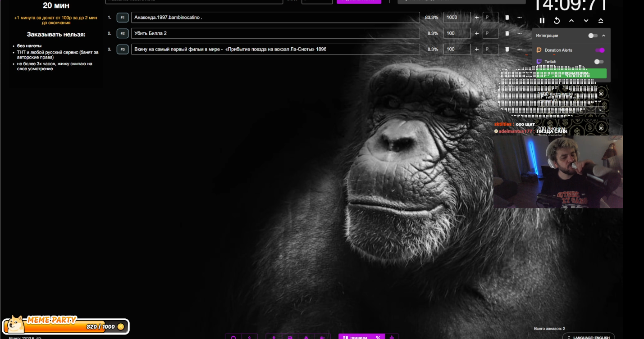Click the 83.3% share value
The height and width of the screenshot is (339, 644).
click(431, 18)
